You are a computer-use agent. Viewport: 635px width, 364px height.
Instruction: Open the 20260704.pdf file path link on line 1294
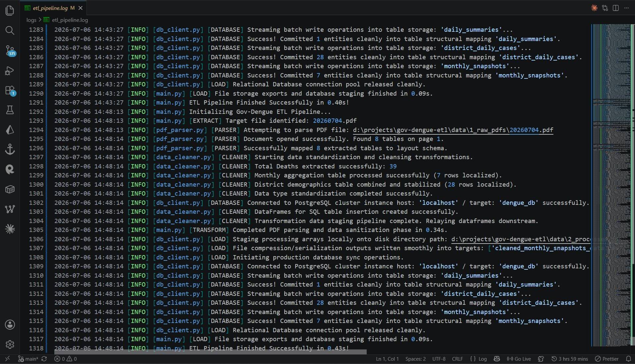tap(453, 130)
